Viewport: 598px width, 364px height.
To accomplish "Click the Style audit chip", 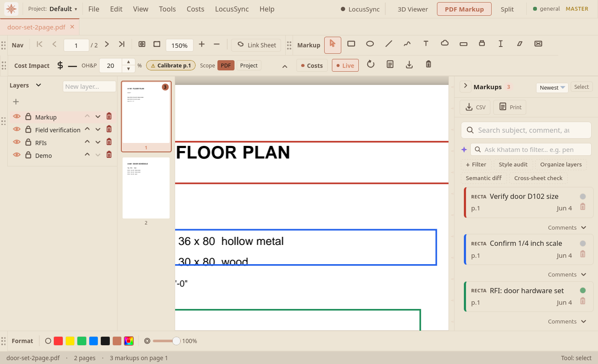I will pyautogui.click(x=513, y=164).
